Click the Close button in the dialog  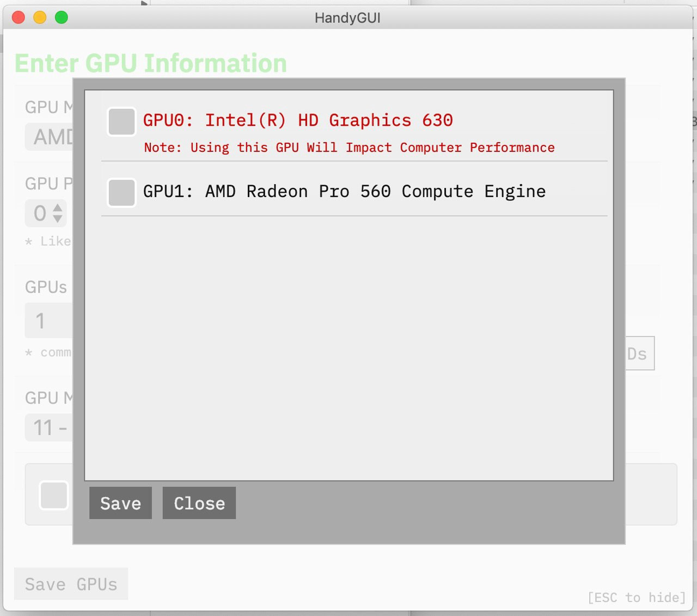coord(199,503)
